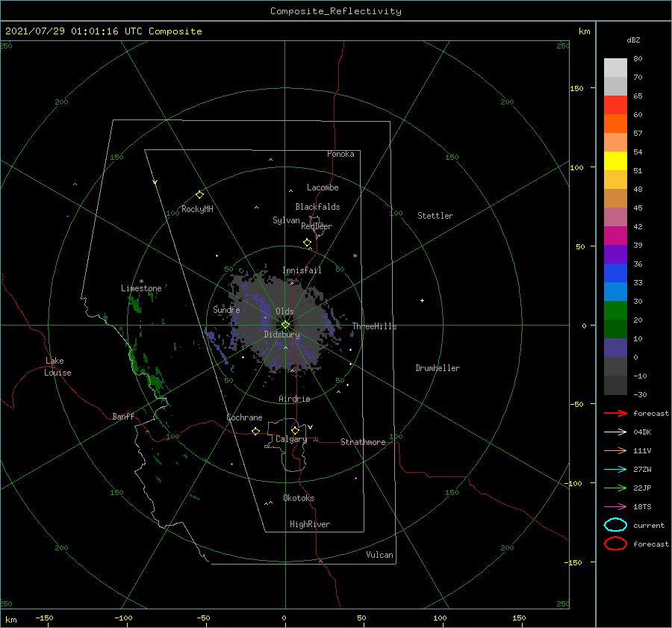Click the ThreeHills label
The width and height of the screenshot is (672, 628).
(375, 326)
